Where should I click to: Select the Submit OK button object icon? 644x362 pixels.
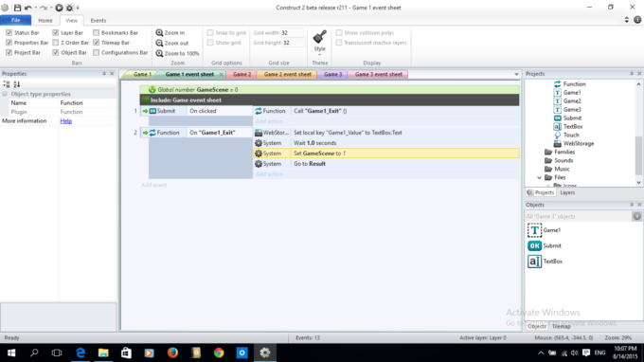[534, 245]
